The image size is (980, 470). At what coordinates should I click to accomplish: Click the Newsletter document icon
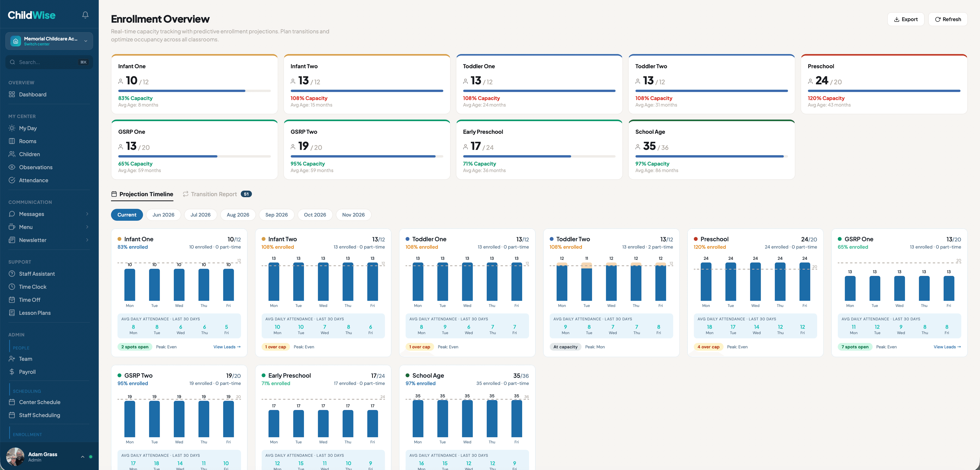click(12, 240)
